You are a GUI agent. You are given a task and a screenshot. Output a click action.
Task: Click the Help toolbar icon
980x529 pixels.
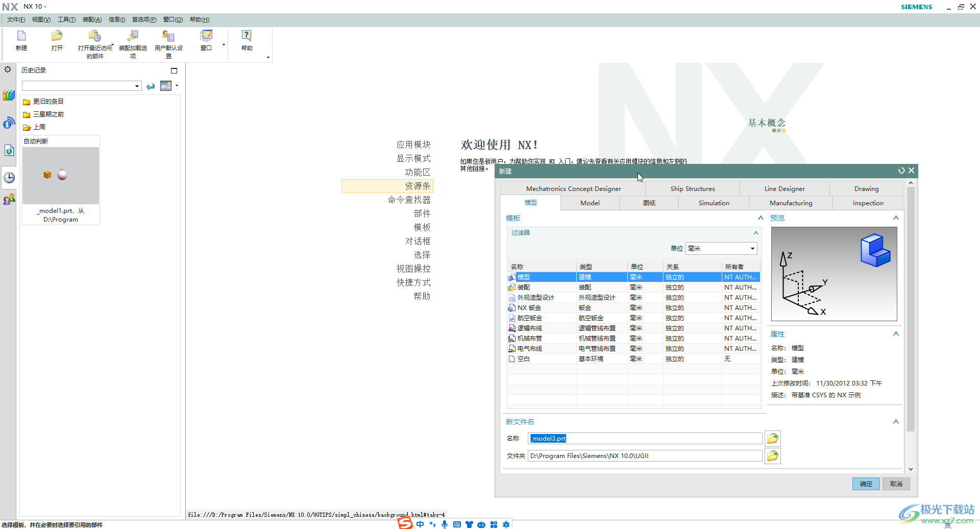pyautogui.click(x=247, y=36)
